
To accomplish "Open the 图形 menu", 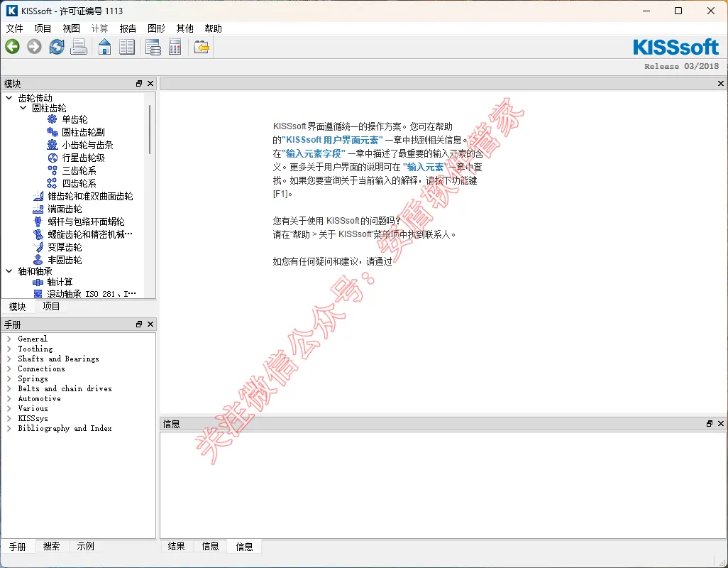I will (157, 29).
